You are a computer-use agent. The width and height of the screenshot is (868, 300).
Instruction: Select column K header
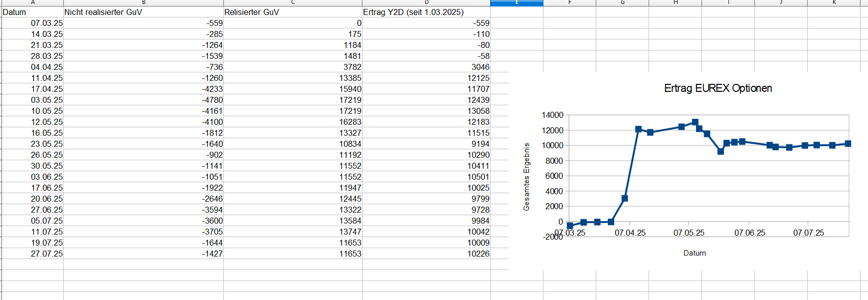coord(834,2)
